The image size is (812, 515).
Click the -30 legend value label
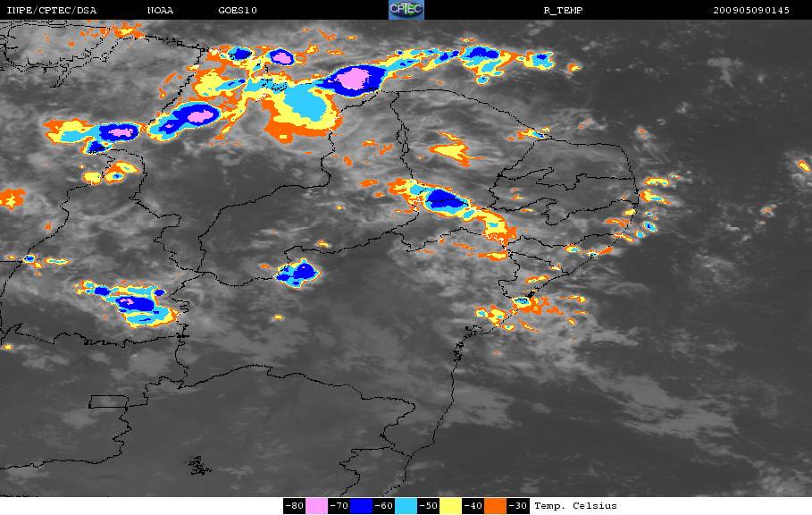(518, 506)
